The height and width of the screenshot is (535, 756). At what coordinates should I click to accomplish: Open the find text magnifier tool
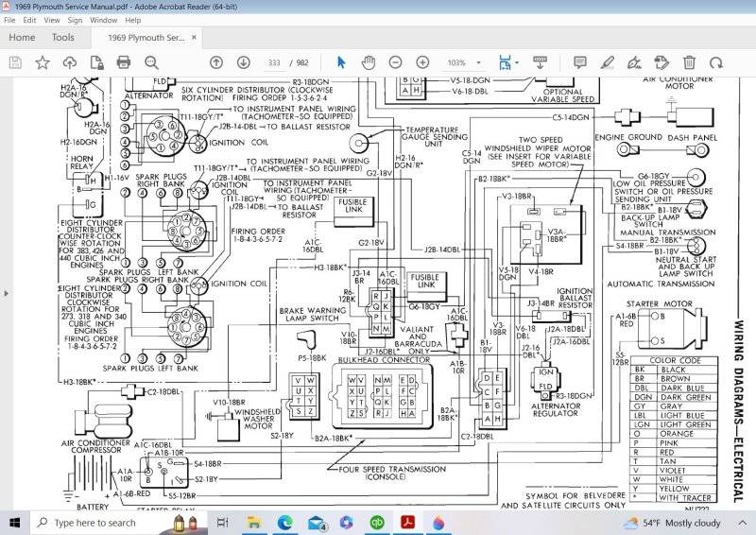(x=151, y=62)
